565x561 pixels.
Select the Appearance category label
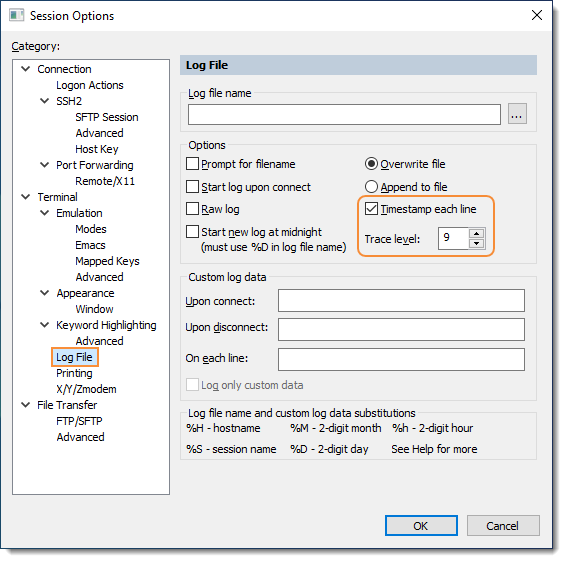85,293
